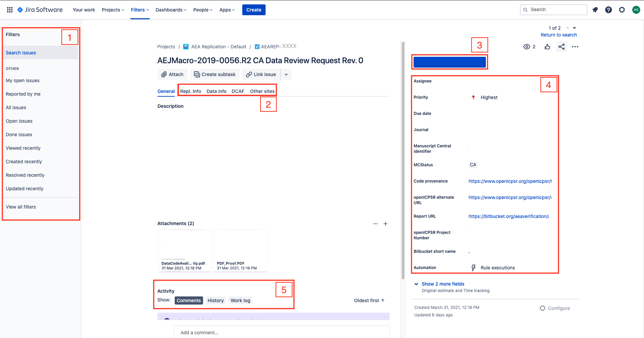Open the openICPSR alternate URL link
Image resolution: width=644 pixels, height=338 pixels.
(x=510, y=197)
